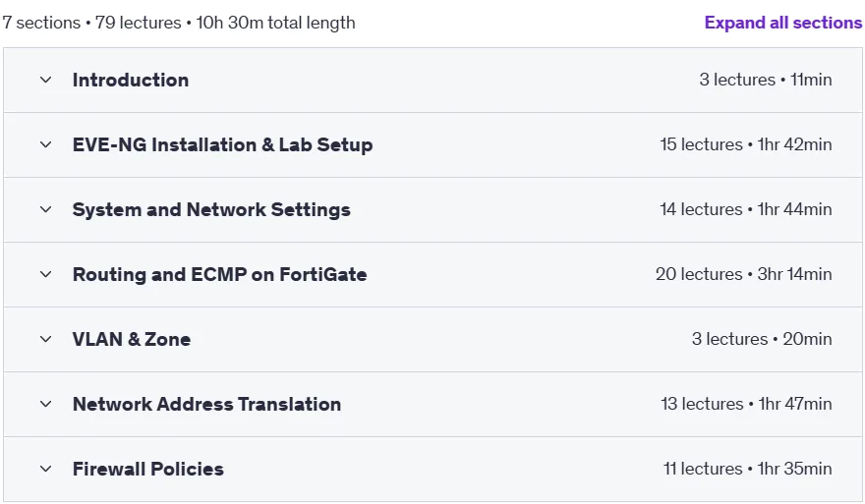
Task: Expand Routing and ECMP on FortiGate chevron
Action: click(x=46, y=274)
